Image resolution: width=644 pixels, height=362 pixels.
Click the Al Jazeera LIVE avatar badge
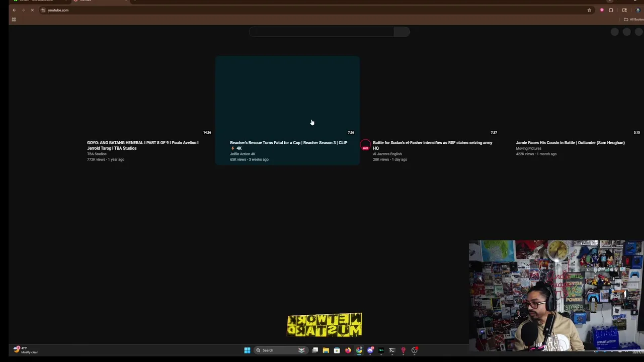365,146
